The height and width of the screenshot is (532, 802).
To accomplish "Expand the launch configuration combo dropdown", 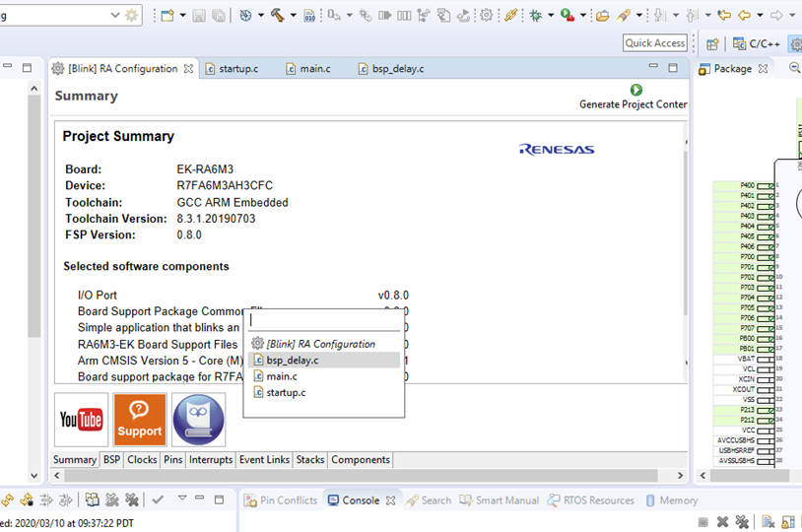I will [x=115, y=15].
